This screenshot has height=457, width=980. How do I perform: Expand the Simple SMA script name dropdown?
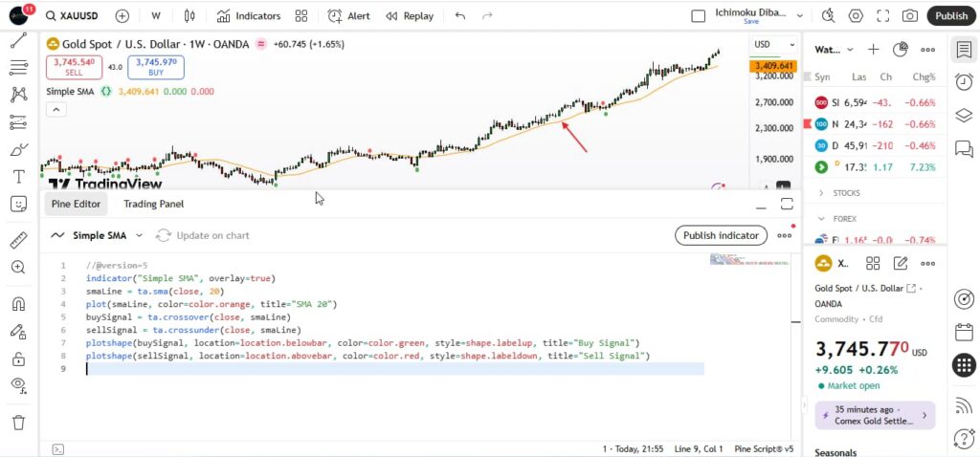click(x=139, y=235)
